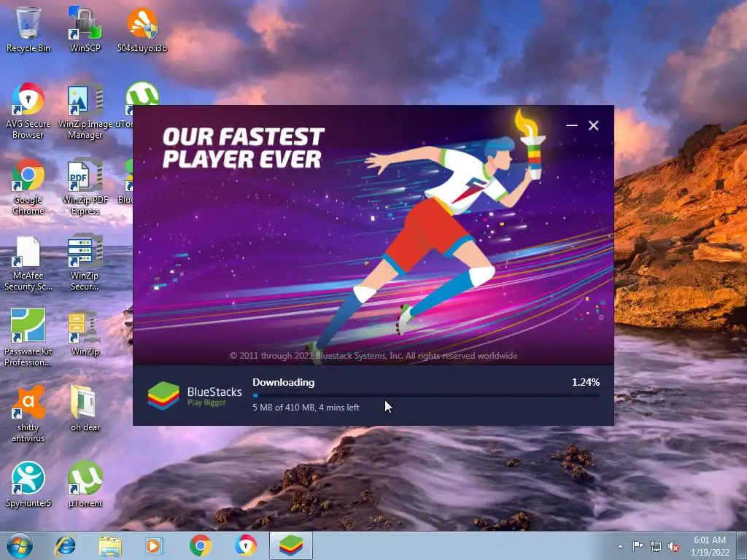Image resolution: width=747 pixels, height=560 pixels.
Task: Launch Passware Kit Professional shortcut
Action: pos(28,338)
